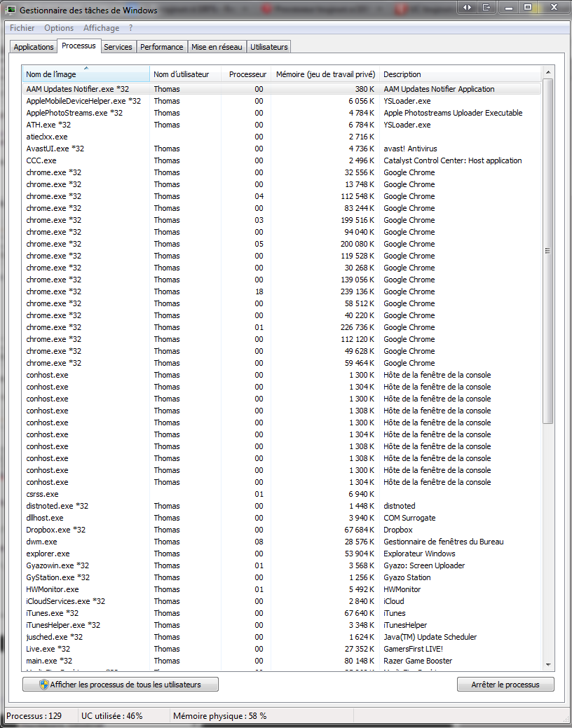The height and width of the screenshot is (728, 572).
Task: Select Dropbox.exe *32 process
Action: tap(282, 530)
